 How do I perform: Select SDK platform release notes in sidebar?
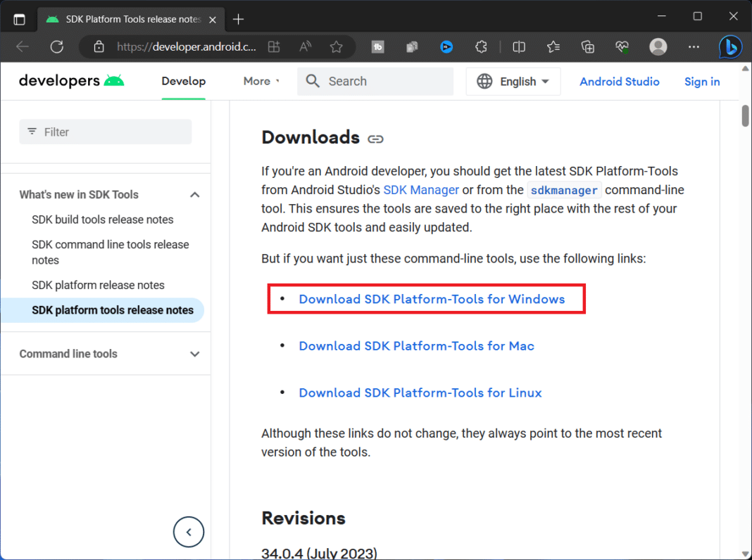click(x=97, y=285)
